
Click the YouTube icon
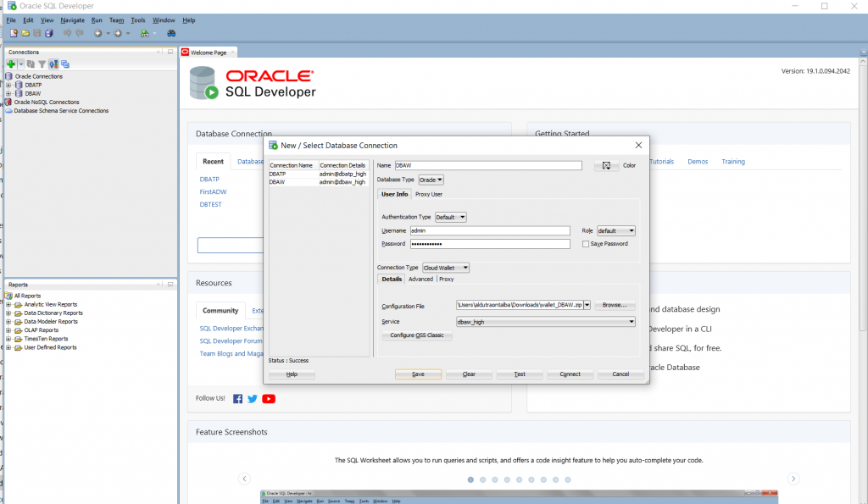pyautogui.click(x=269, y=399)
